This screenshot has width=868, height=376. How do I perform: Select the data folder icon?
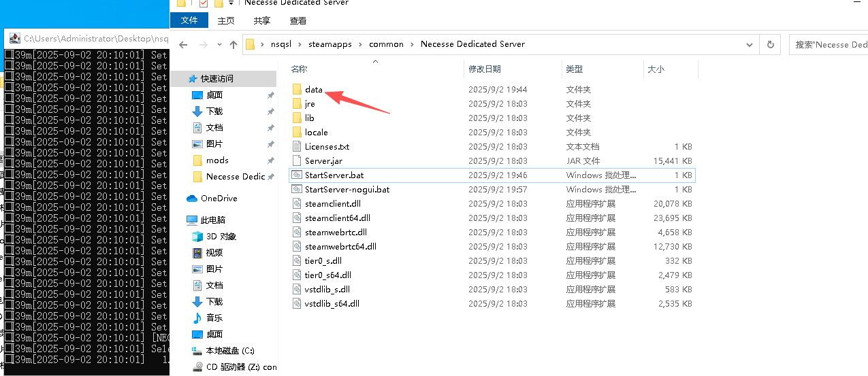pyautogui.click(x=296, y=90)
